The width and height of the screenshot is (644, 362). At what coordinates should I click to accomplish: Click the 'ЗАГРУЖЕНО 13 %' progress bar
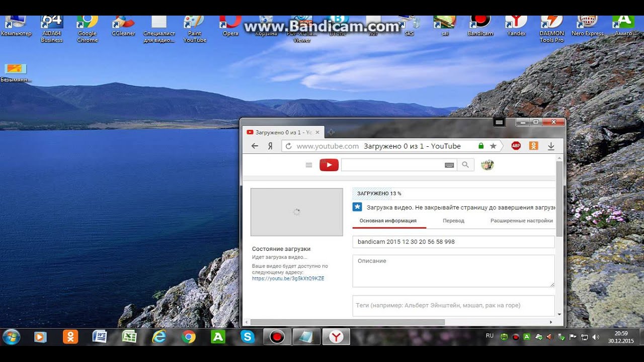(x=454, y=194)
